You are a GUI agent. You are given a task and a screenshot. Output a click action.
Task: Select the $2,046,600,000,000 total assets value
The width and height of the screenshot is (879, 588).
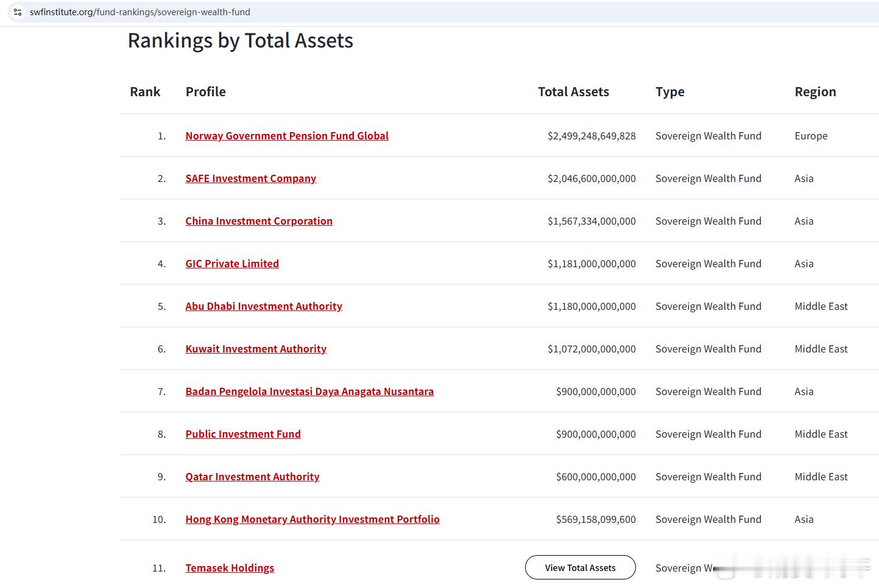click(x=591, y=178)
